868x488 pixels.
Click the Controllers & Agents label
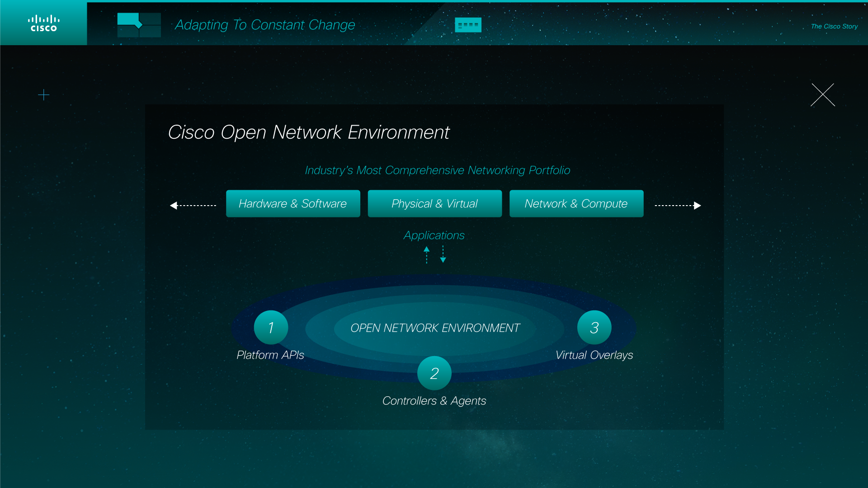[x=434, y=401]
